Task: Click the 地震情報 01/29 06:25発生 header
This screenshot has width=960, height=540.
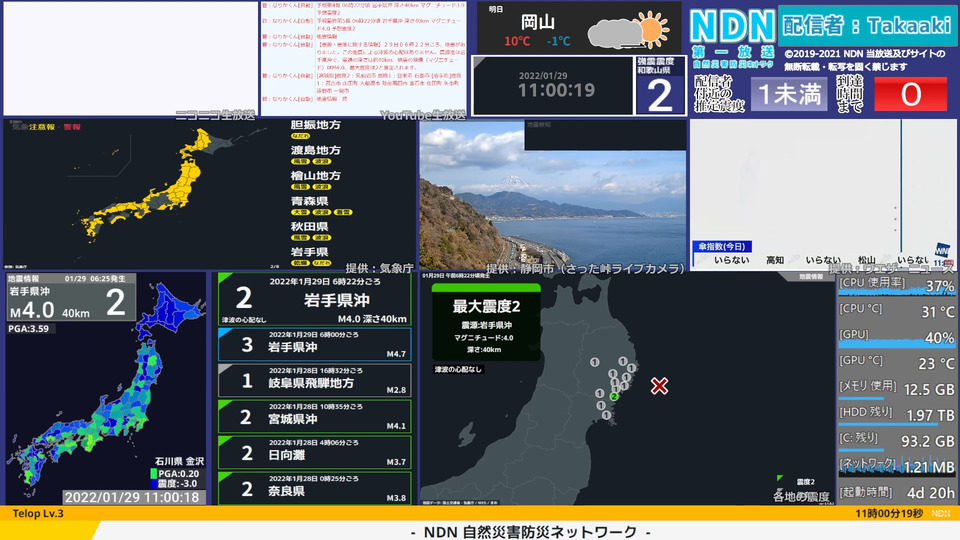Action: click(71, 279)
